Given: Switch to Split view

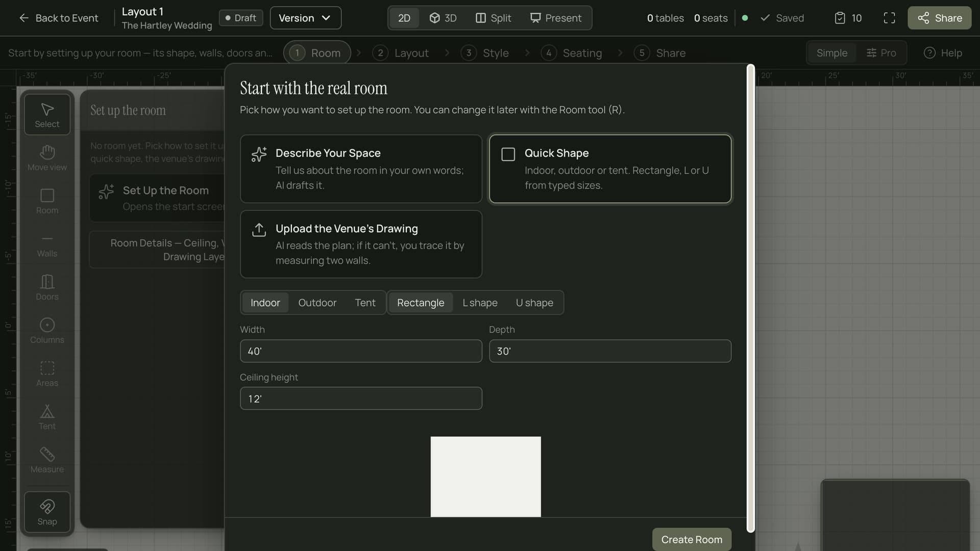Looking at the screenshot, I should tap(493, 18).
